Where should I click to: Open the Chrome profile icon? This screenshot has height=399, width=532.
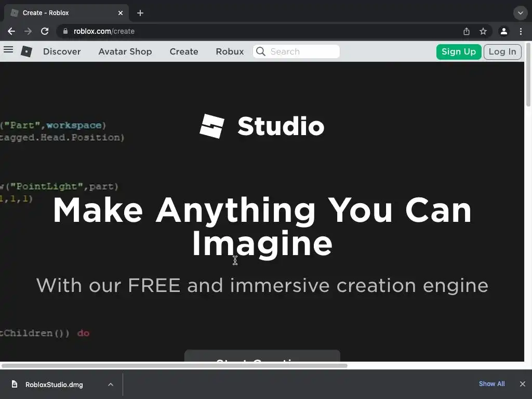(x=504, y=31)
